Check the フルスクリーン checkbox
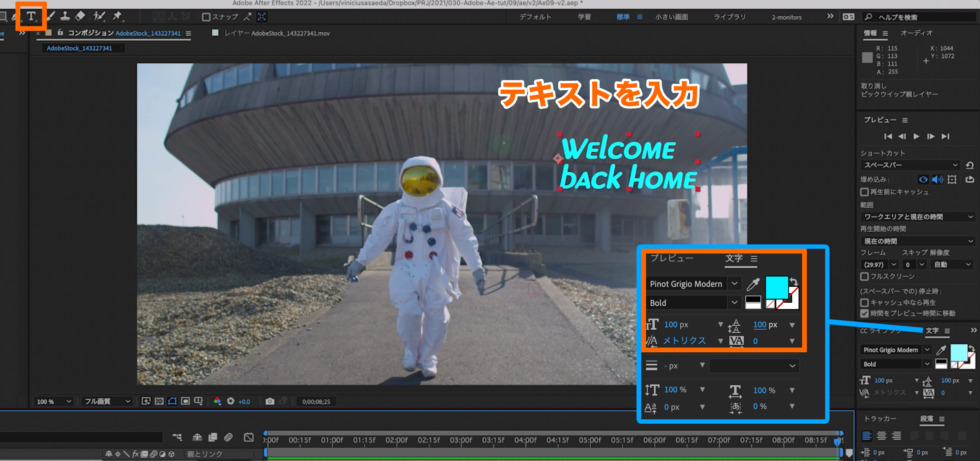This screenshot has width=980, height=461. 864,276
